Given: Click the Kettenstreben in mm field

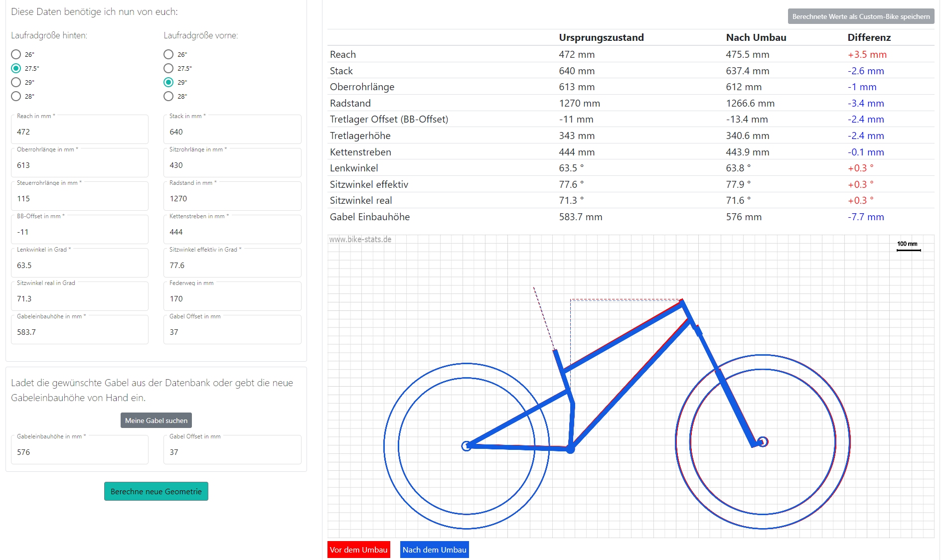Looking at the screenshot, I should [x=232, y=232].
